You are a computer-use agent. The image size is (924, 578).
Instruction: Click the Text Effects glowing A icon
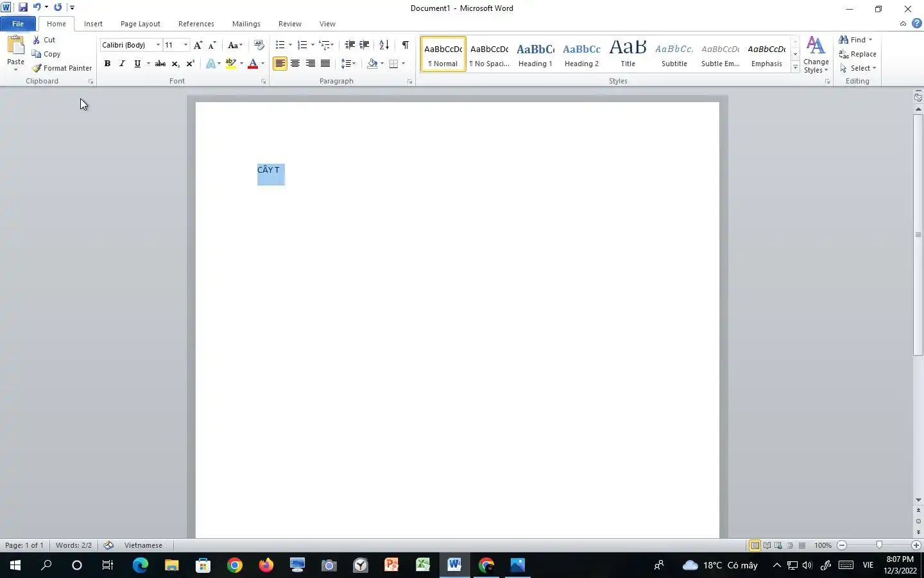210,64
